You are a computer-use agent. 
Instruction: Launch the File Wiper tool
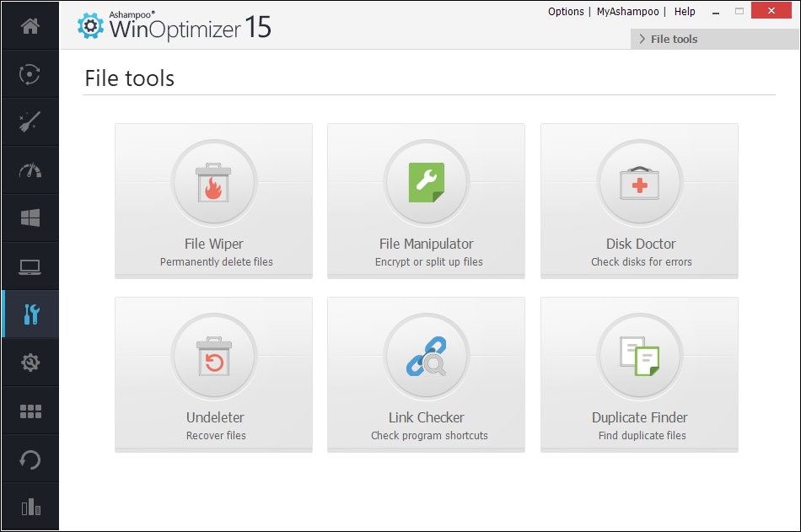pyautogui.click(x=213, y=201)
